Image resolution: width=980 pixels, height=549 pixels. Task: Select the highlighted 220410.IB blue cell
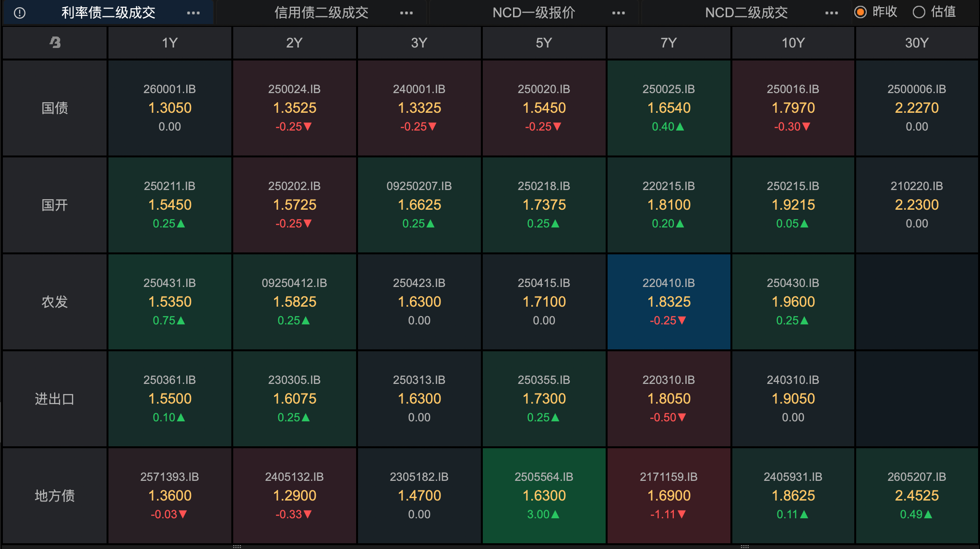click(669, 301)
